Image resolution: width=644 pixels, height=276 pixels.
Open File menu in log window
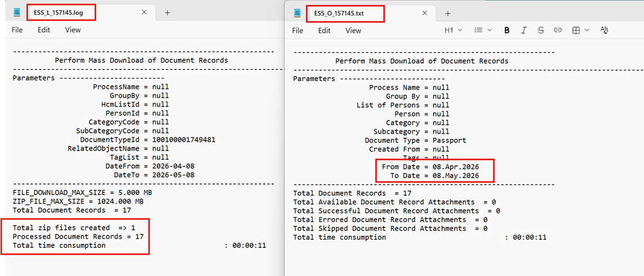coord(17,30)
